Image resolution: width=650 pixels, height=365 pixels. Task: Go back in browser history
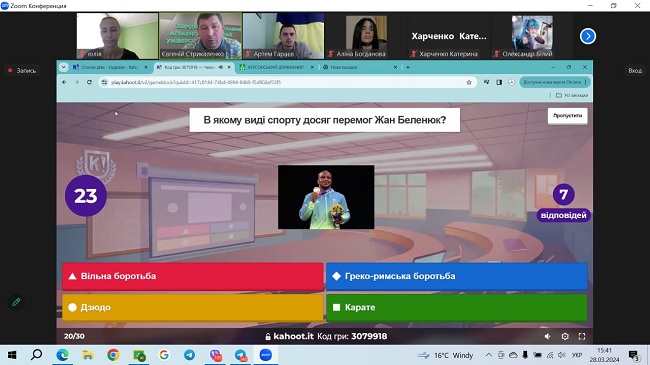(64, 82)
